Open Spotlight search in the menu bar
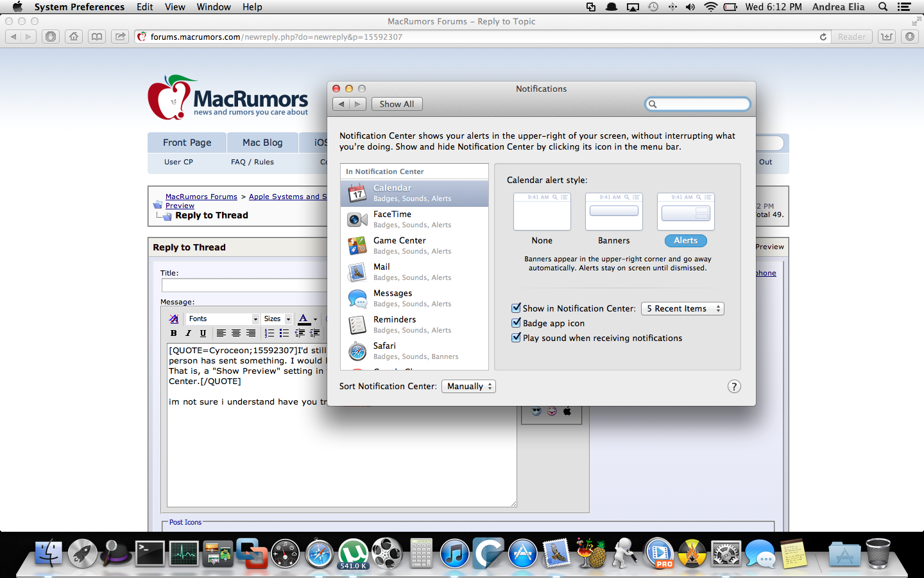The height and width of the screenshot is (578, 924). point(883,7)
